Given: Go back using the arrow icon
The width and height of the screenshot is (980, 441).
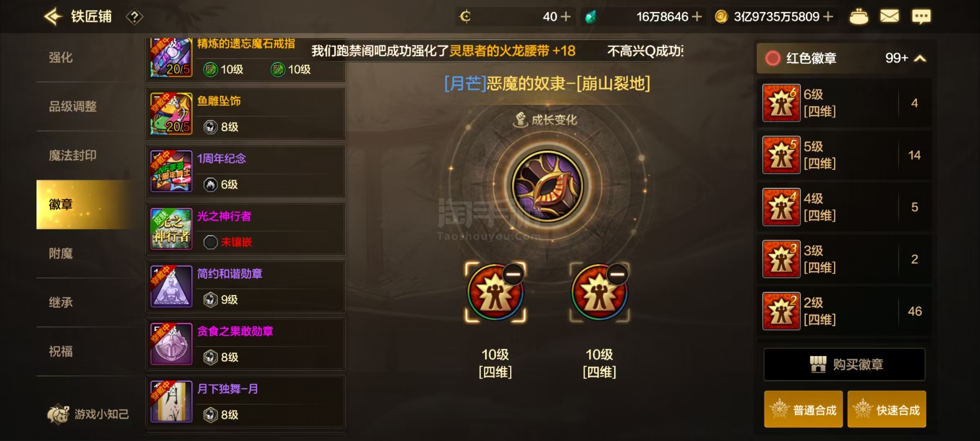Looking at the screenshot, I should click(53, 17).
